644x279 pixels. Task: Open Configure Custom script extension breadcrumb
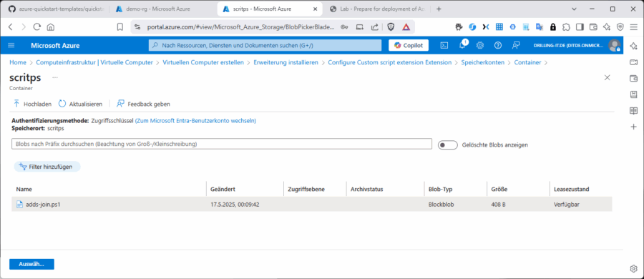point(390,62)
